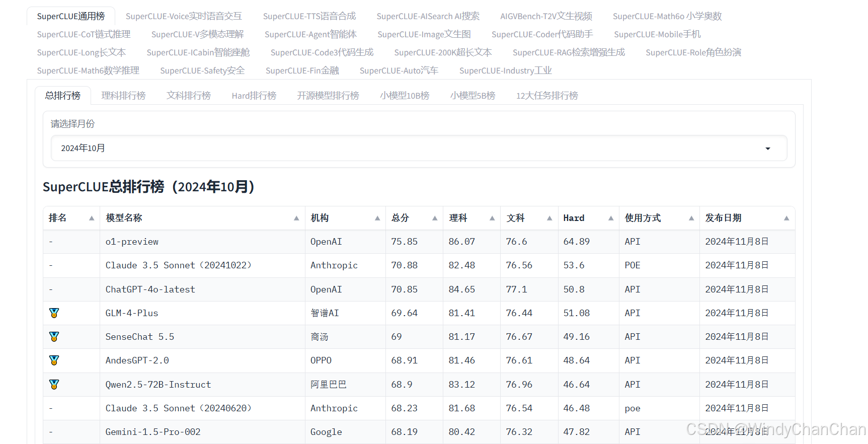Switch to SuperCLUE-Industry工业 tab
Screen dimensions: 868x444
[x=505, y=70]
